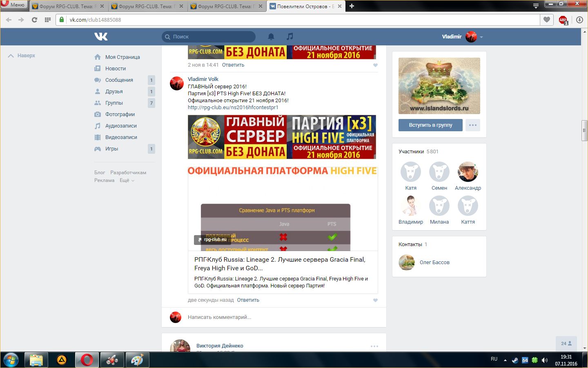
Task: Show hidden system tray icons
Action: [505, 360]
